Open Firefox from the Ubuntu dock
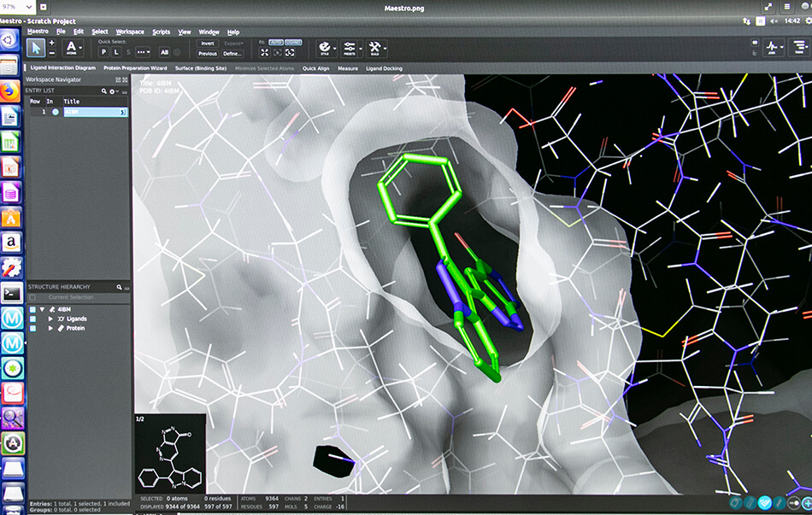The height and width of the screenshot is (515, 812). 9,91
